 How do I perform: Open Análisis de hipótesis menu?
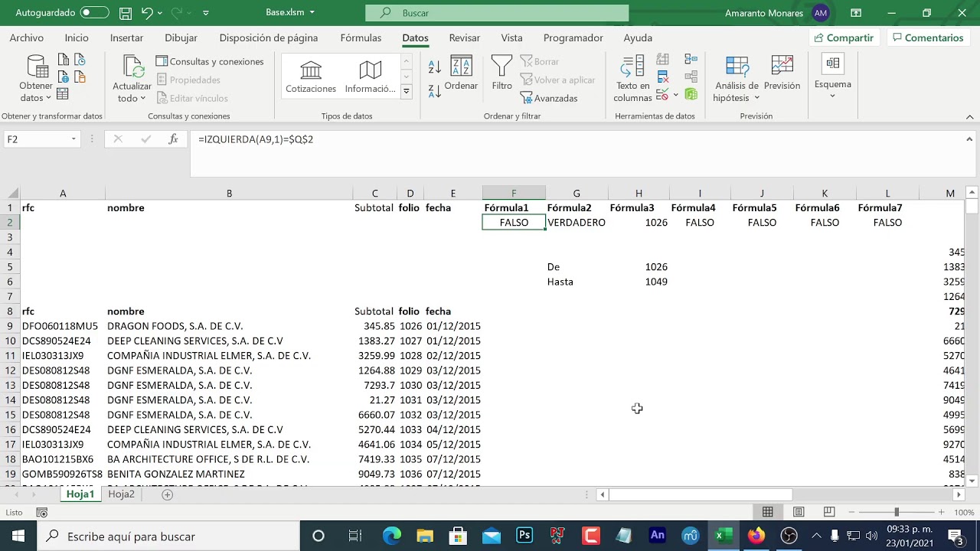737,80
